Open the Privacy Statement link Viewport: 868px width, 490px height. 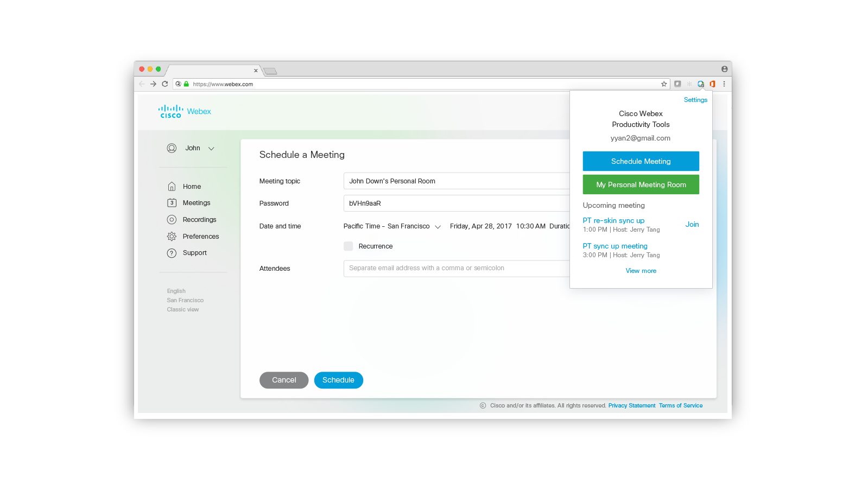click(632, 406)
